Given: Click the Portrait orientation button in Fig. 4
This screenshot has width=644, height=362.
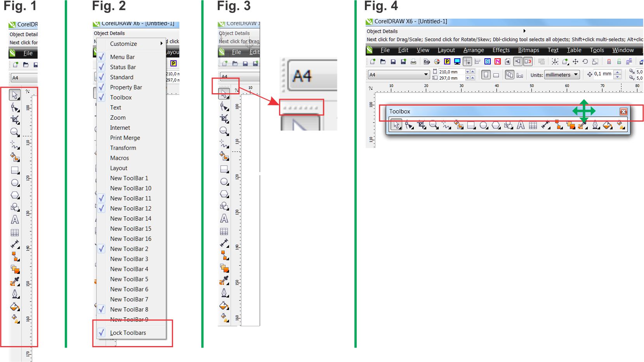Looking at the screenshot, I should pos(486,75).
